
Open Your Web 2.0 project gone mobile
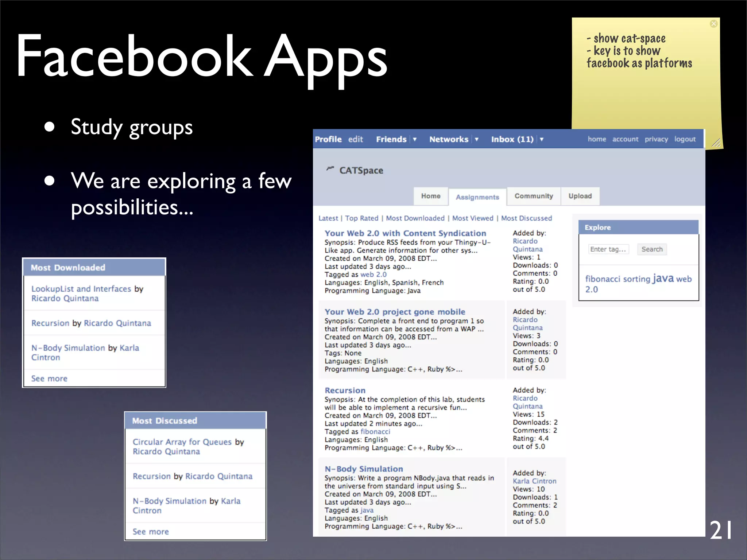(395, 312)
